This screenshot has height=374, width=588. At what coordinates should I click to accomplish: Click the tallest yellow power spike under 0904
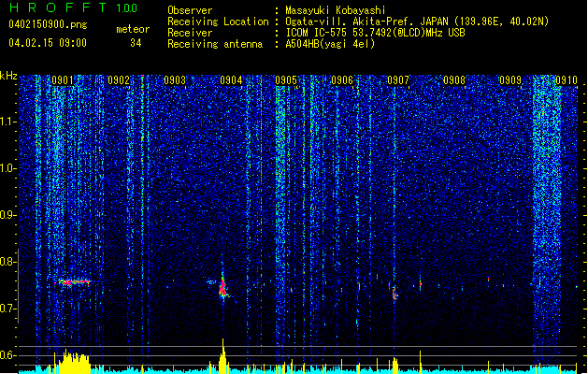point(222,355)
